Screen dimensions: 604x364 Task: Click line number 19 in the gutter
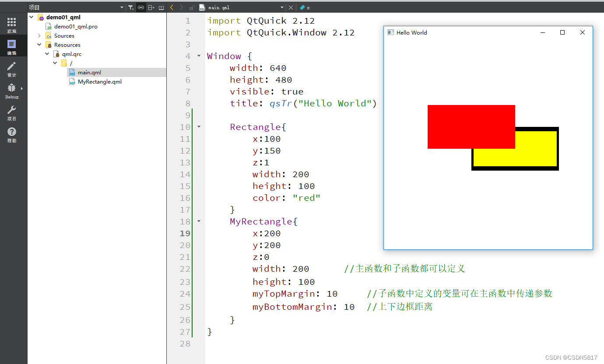coord(185,233)
